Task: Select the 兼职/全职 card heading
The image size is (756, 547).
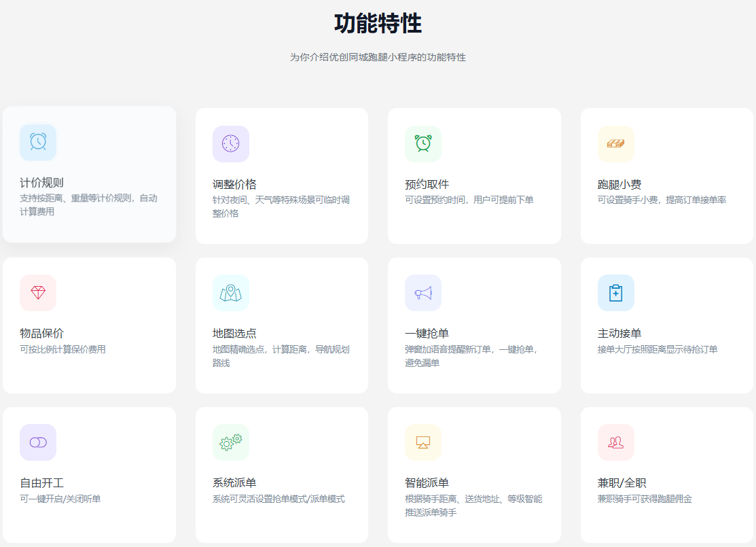Action: (x=622, y=483)
